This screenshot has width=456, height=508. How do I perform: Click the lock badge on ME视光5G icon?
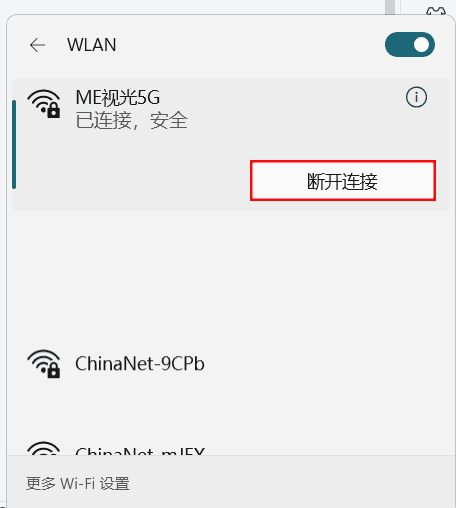pyautogui.click(x=54, y=111)
